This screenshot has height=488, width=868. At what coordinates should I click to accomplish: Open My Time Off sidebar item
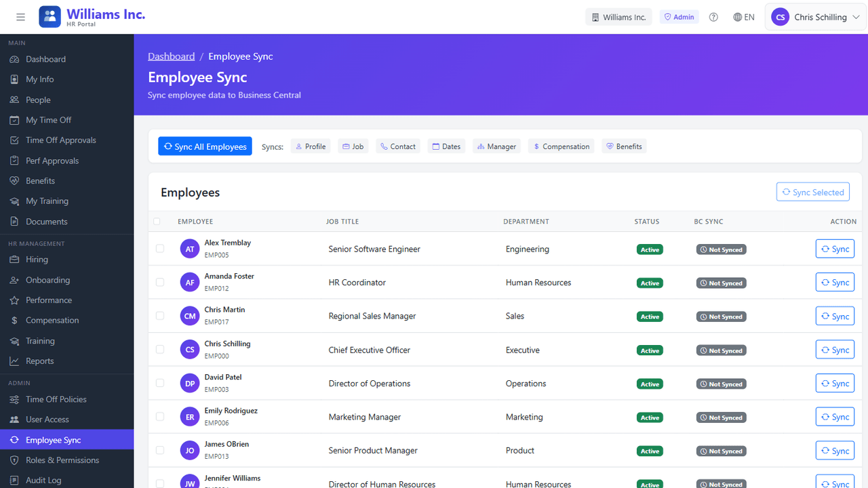[66, 120]
